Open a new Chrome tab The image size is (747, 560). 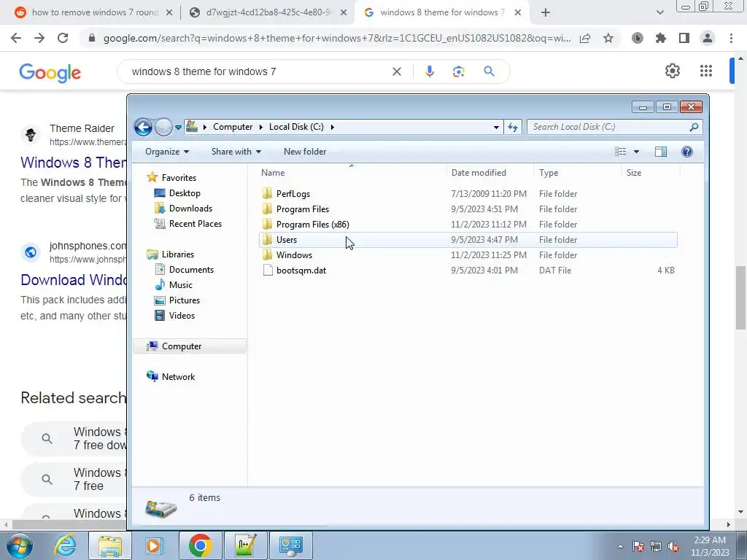[546, 12]
